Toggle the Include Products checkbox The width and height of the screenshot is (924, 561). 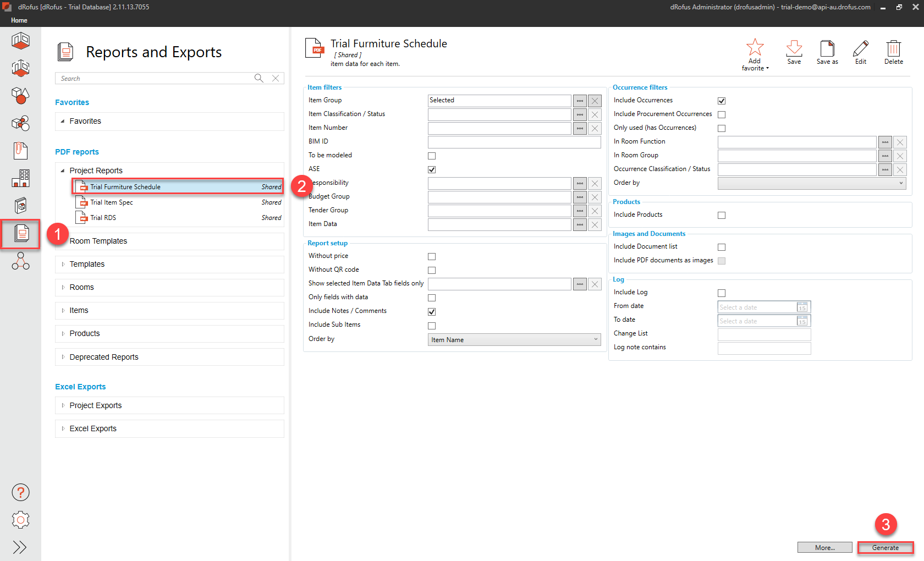(x=722, y=215)
